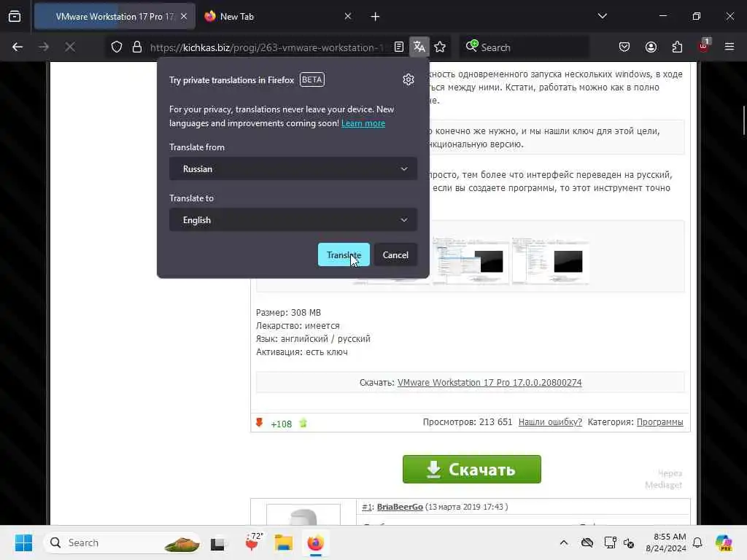The width and height of the screenshot is (747, 560).
Task: Close the VMware Workstation 17 Pro tab
Action: 184,16
